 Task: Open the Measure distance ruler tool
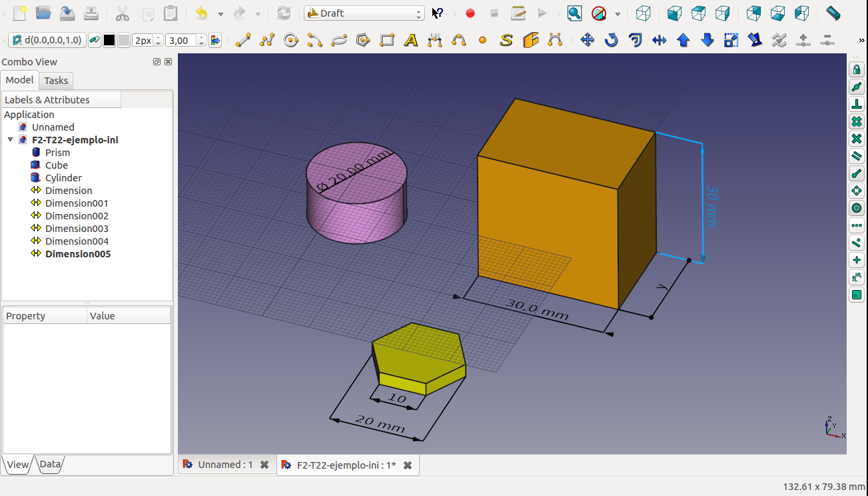click(833, 13)
